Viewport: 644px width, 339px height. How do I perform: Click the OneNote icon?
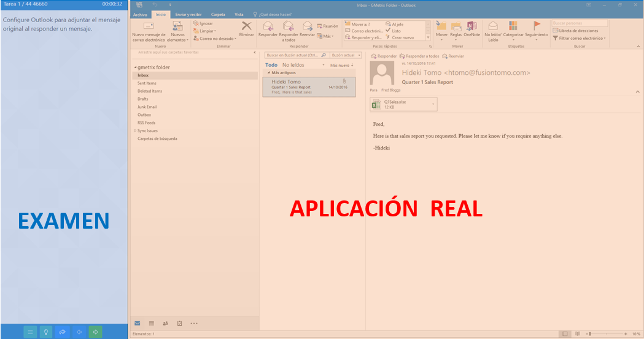tap(471, 29)
